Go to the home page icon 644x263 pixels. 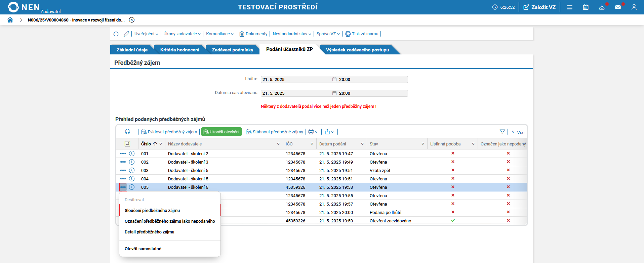point(10,20)
